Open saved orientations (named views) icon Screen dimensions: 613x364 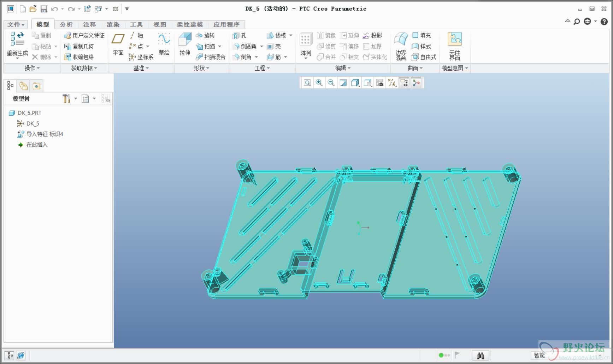[x=367, y=83]
